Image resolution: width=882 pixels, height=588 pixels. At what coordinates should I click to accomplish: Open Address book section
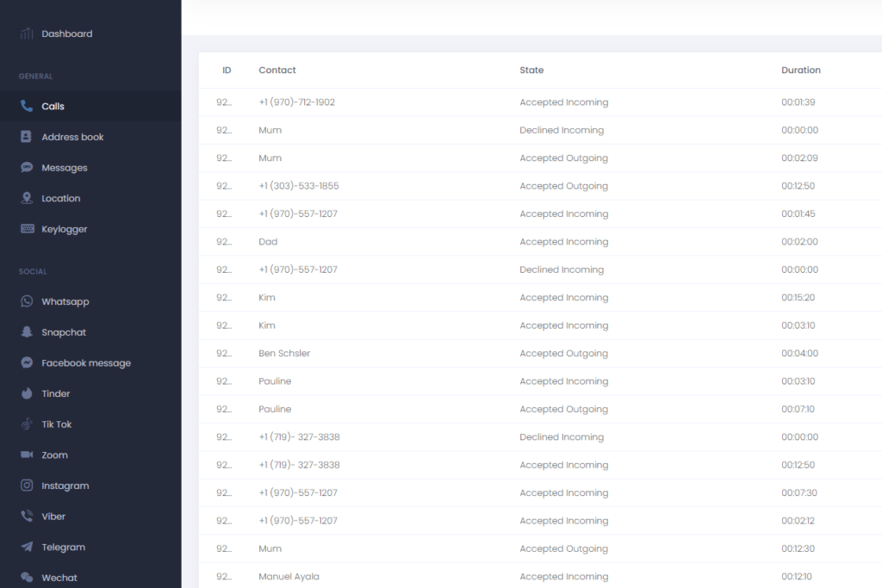click(72, 137)
